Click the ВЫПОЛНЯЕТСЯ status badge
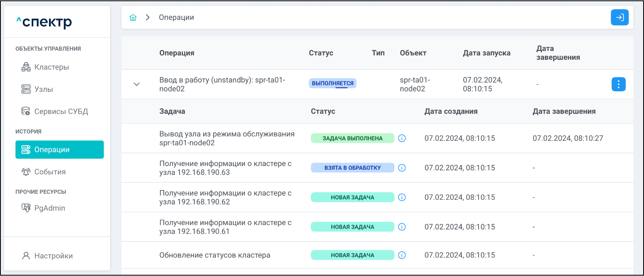The height and width of the screenshot is (276, 644). pos(332,83)
